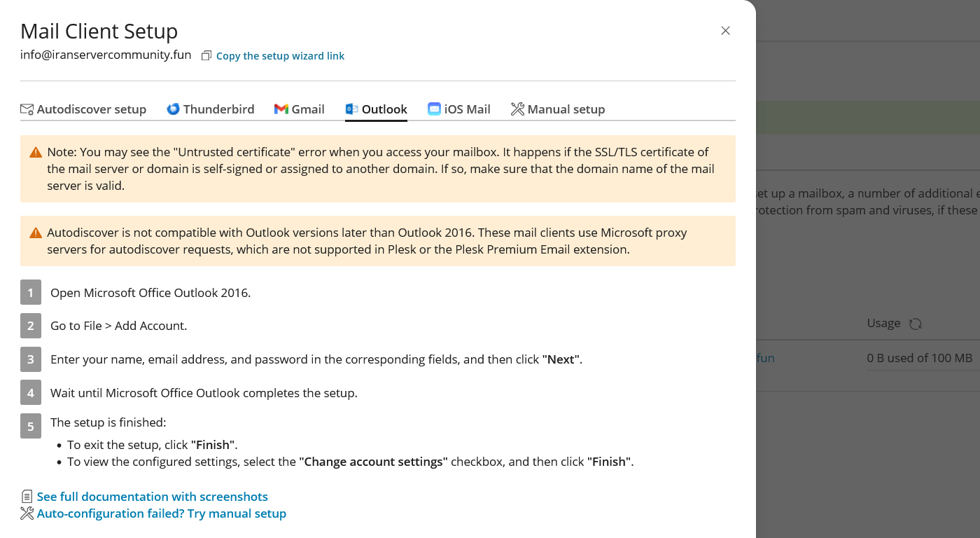This screenshot has height=538, width=980.
Task: Click the Manual setup tools icon
Action: point(517,109)
